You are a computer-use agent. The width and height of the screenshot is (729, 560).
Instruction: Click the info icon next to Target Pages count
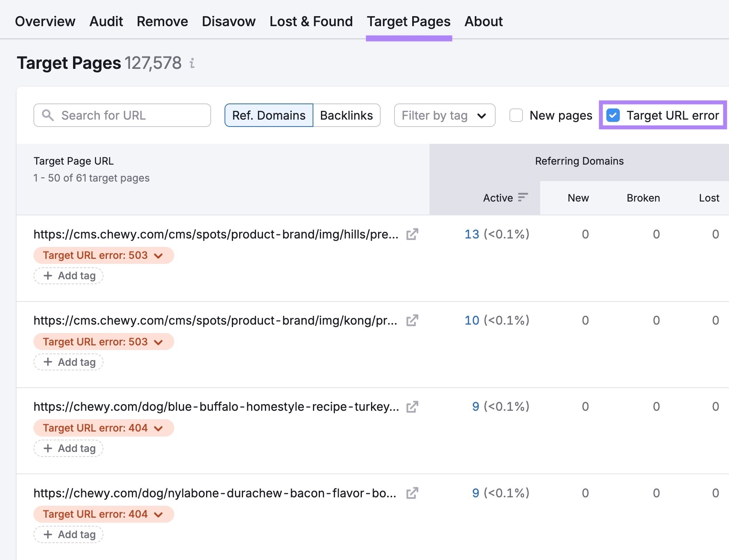(192, 63)
